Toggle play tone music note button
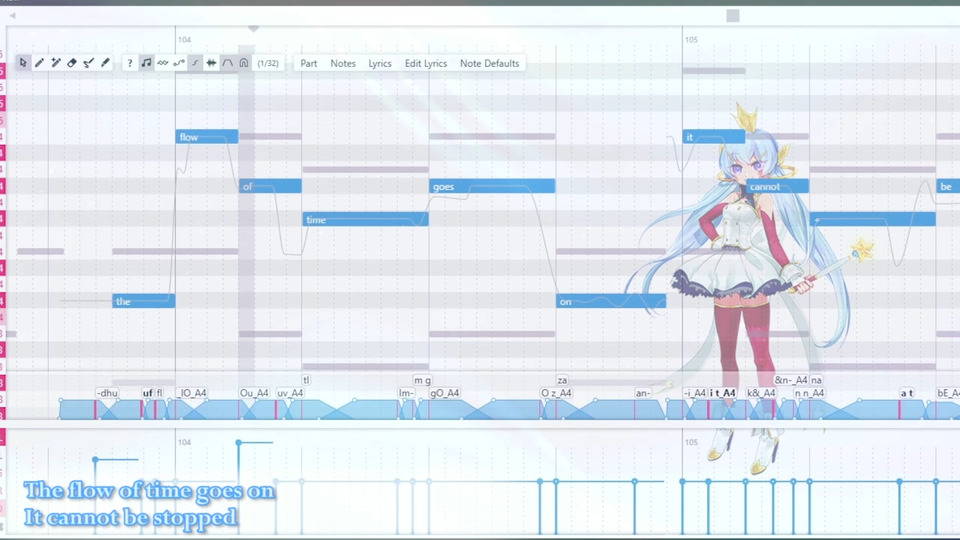 (x=146, y=63)
